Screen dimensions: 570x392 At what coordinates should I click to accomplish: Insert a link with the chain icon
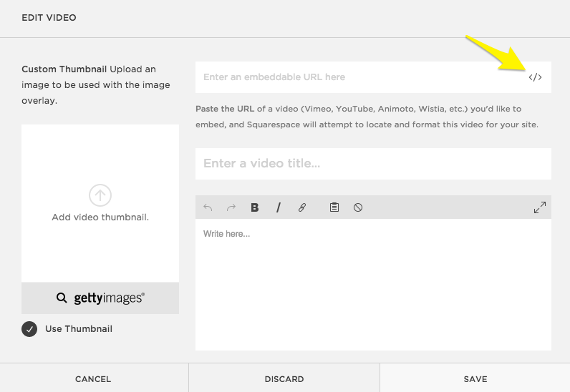point(301,207)
